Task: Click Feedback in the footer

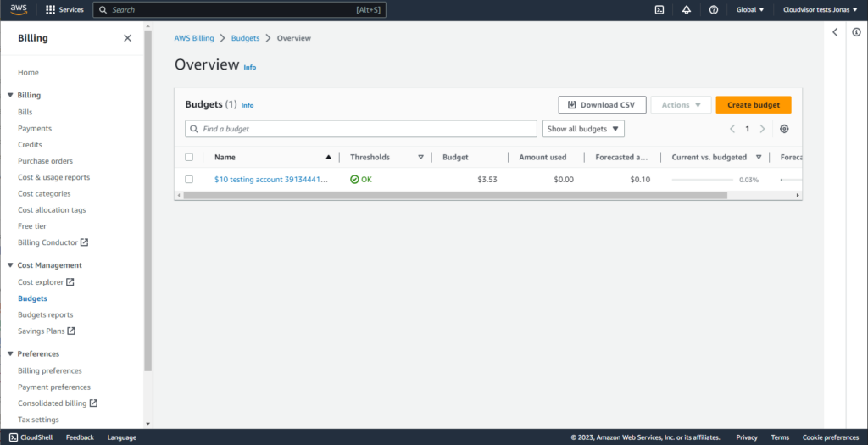Action: tap(80, 437)
